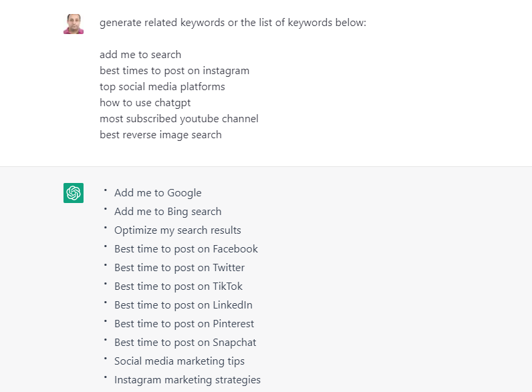Viewport: 532px width, 392px height.
Task: Click 'best times to post on instagram' text
Action: [x=174, y=71]
